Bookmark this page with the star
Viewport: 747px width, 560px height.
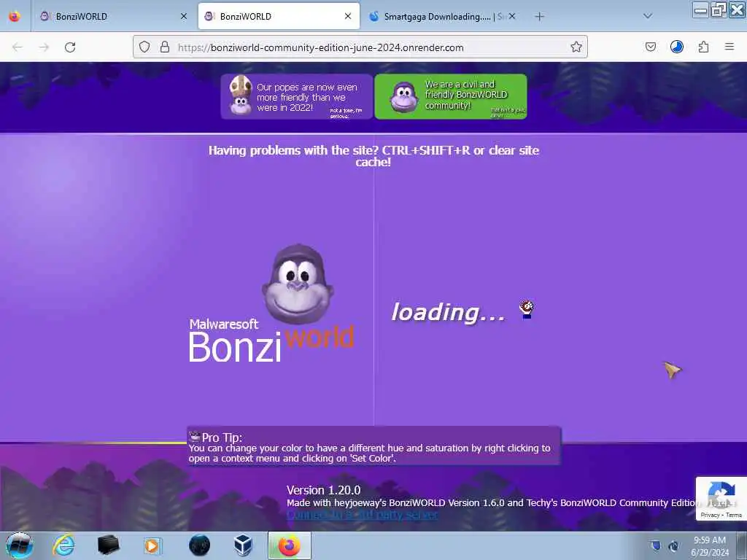pos(576,47)
